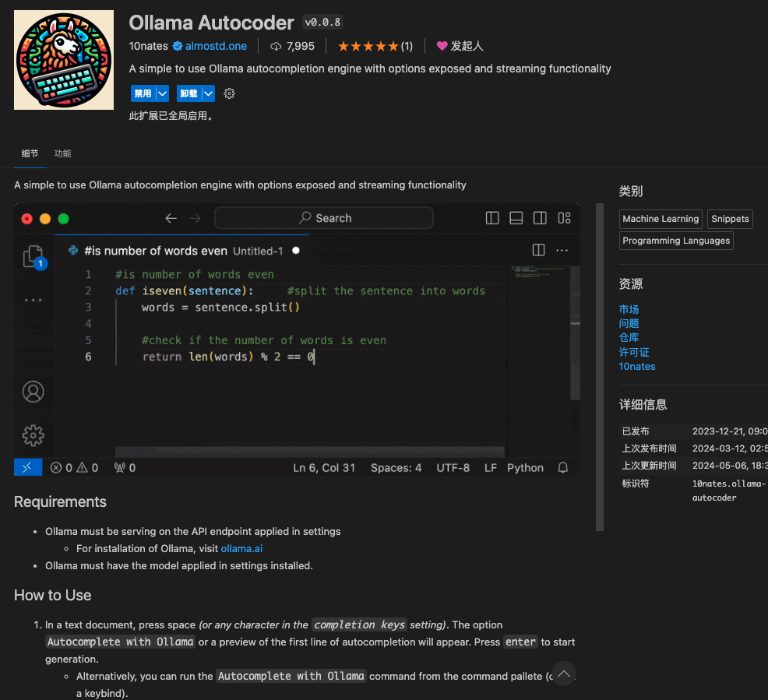The height and width of the screenshot is (700, 768).
Task: Open the ollama.ai link
Action: click(241, 549)
